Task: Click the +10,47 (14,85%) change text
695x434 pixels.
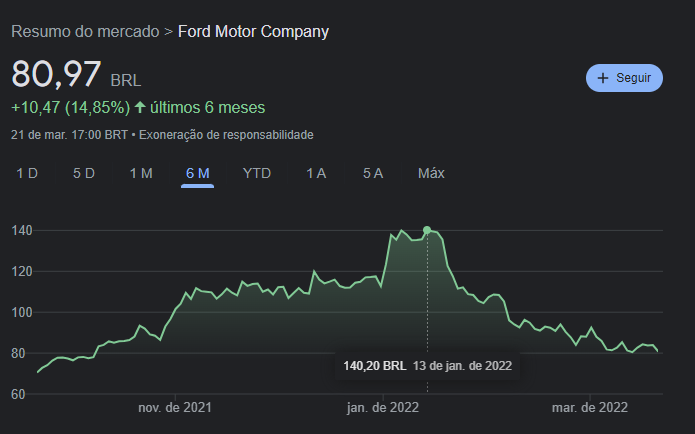Action: 70,108
